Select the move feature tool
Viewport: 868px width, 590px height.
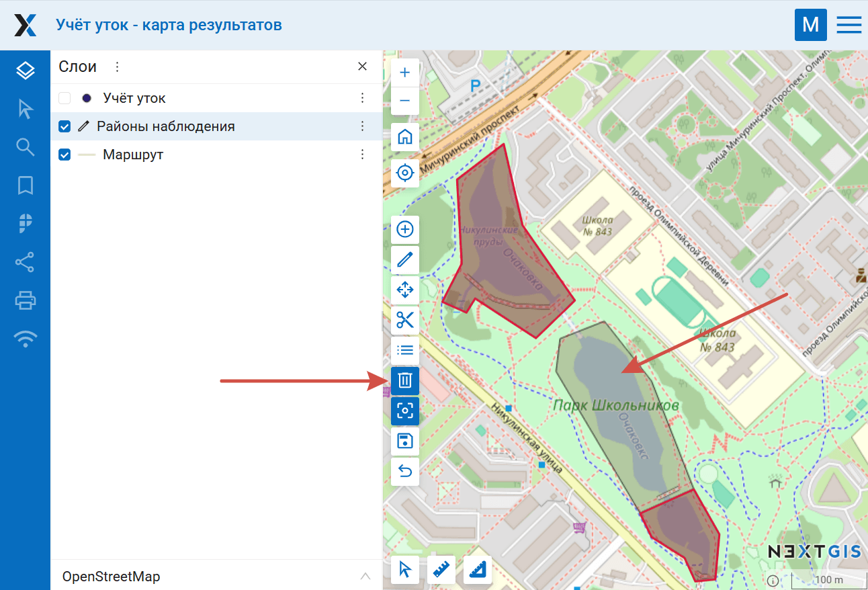click(405, 290)
